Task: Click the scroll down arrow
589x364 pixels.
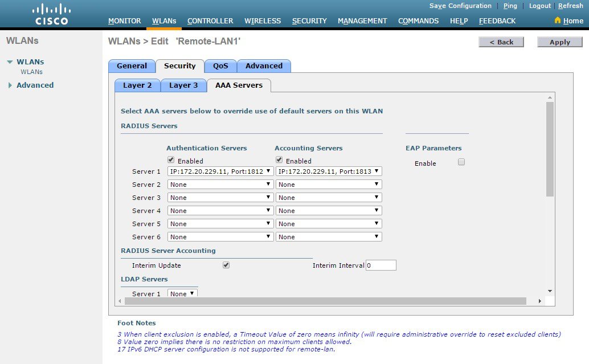Action: pos(550,291)
